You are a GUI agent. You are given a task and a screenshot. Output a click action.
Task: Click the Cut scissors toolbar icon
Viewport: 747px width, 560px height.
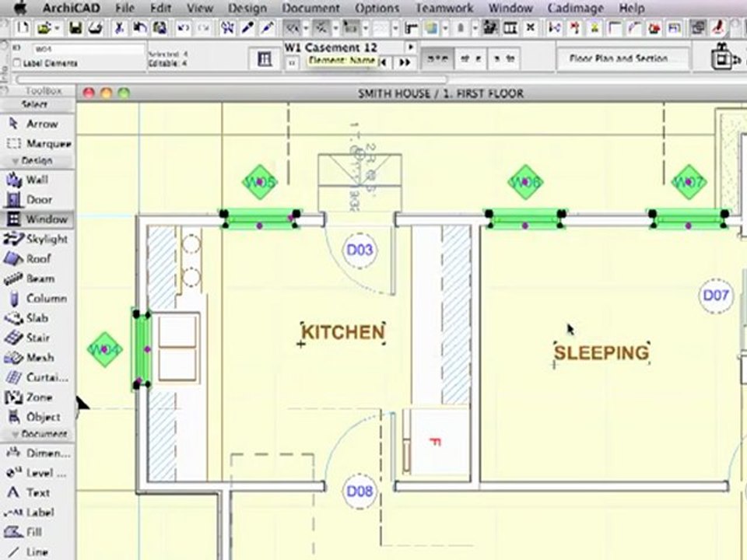tap(119, 29)
